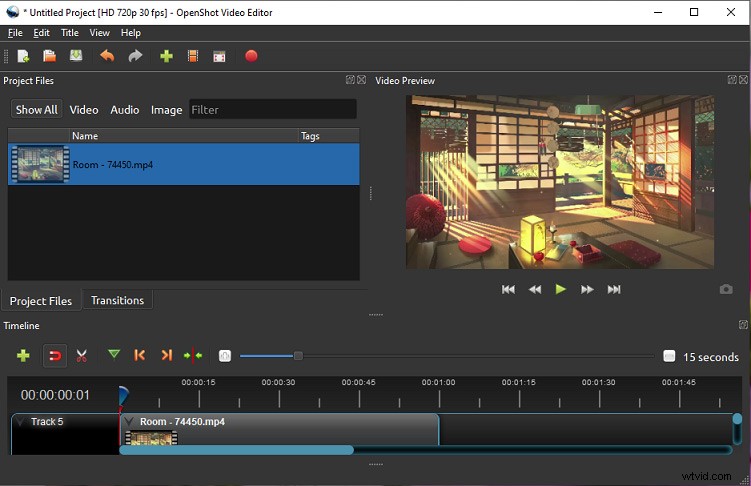Play the video preview

pyautogui.click(x=560, y=289)
